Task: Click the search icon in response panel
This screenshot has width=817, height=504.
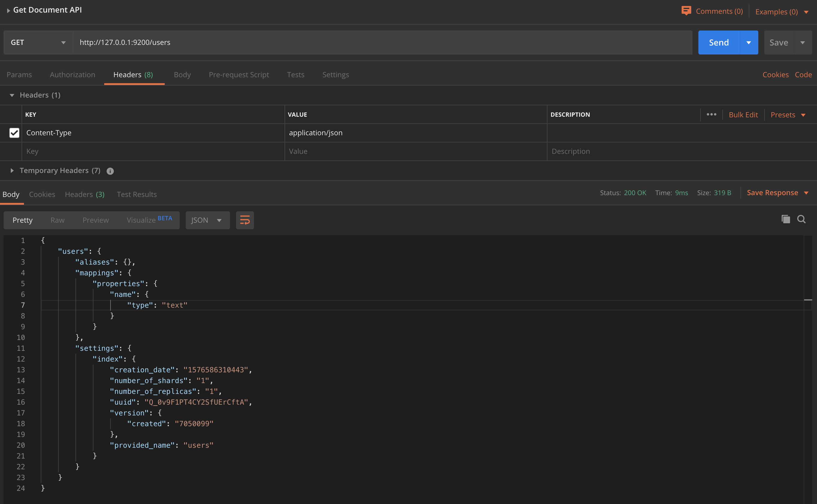Action: [x=802, y=220]
